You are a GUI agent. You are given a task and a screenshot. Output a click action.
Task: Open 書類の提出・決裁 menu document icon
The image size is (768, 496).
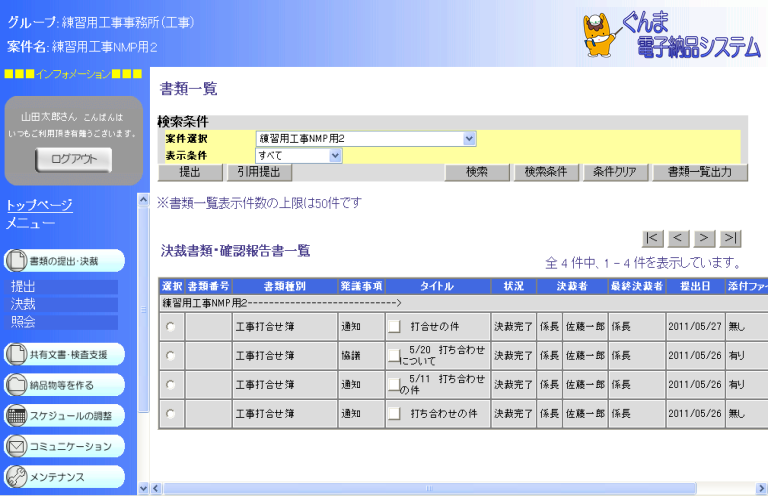pos(16,260)
